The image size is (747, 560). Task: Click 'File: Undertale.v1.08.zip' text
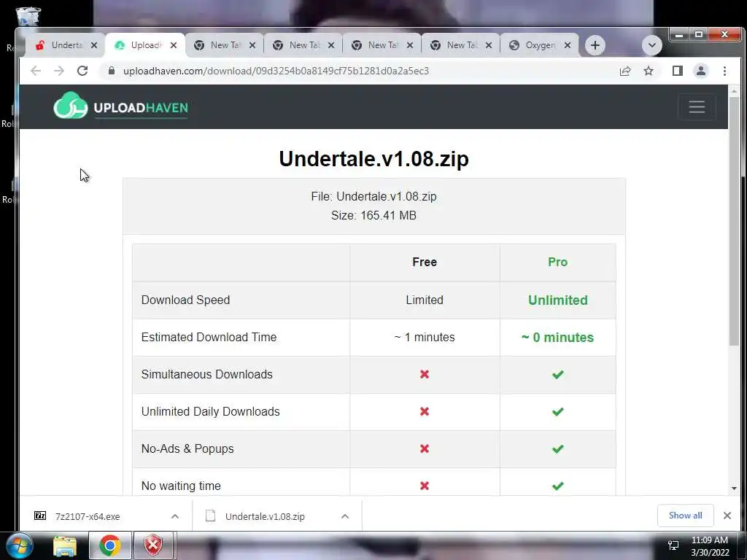tap(373, 196)
